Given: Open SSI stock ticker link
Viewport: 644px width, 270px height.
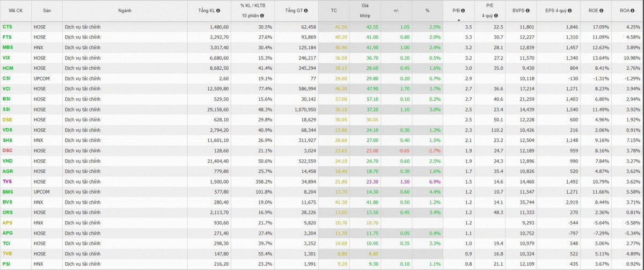Looking at the screenshot, I should pyautogui.click(x=7, y=109).
